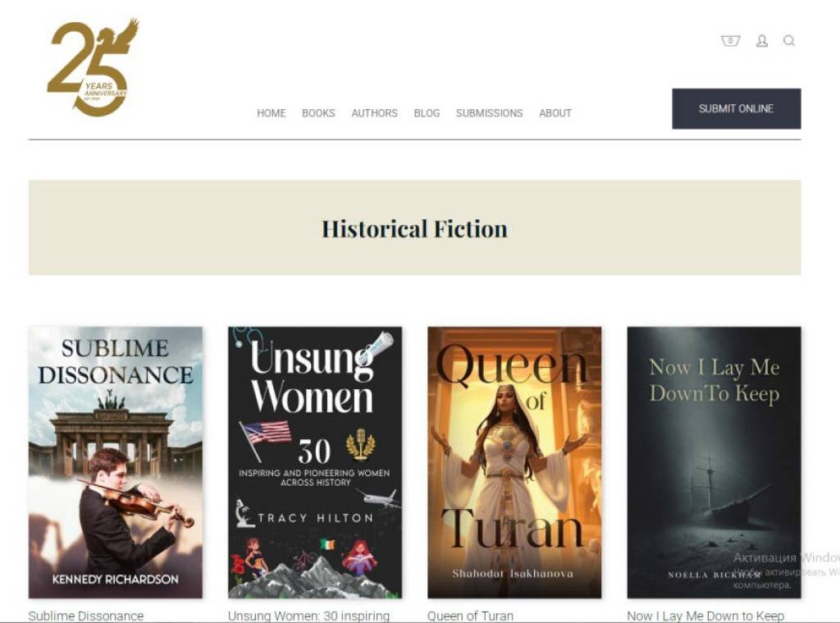Viewport: 840px width, 623px height.
Task: Click the Sublime Dissonance title link
Action: (x=86, y=615)
